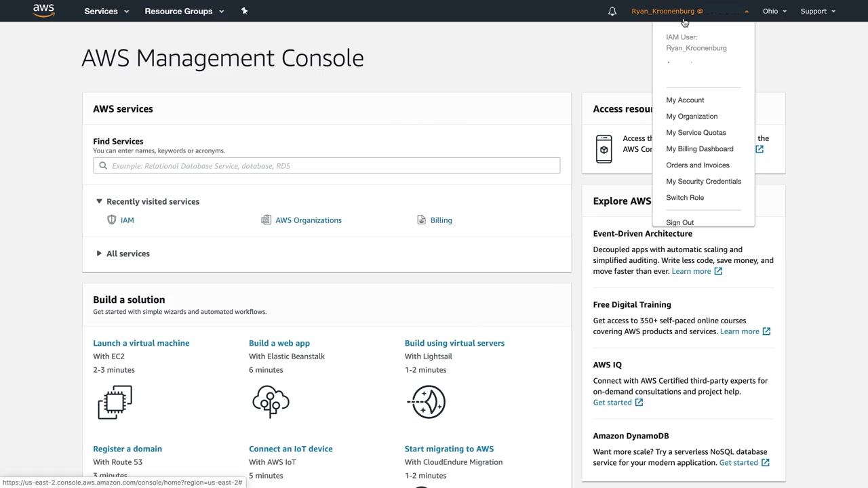Image resolution: width=868 pixels, height=488 pixels.
Task: Click the Launch a virtual machine link
Action: pyautogui.click(x=141, y=343)
